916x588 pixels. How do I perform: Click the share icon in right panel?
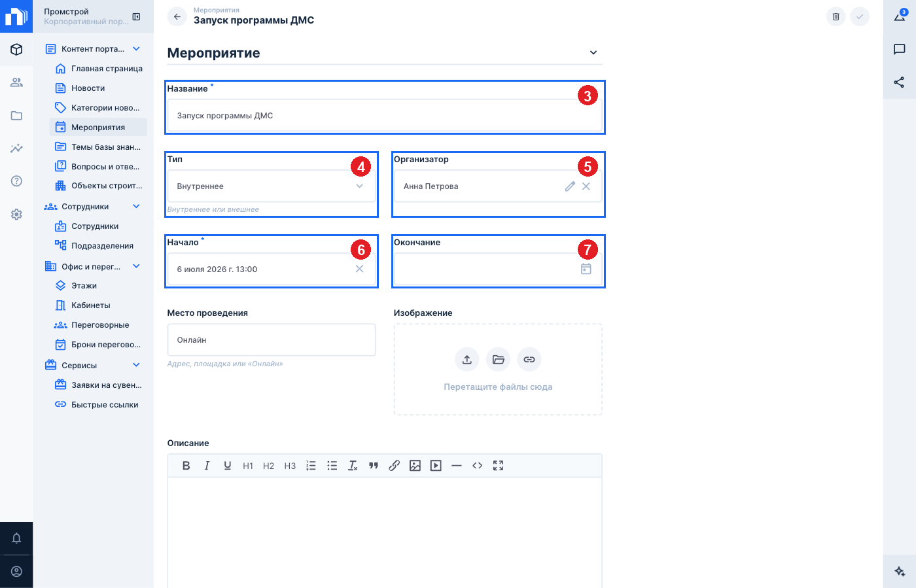pyautogui.click(x=900, y=82)
